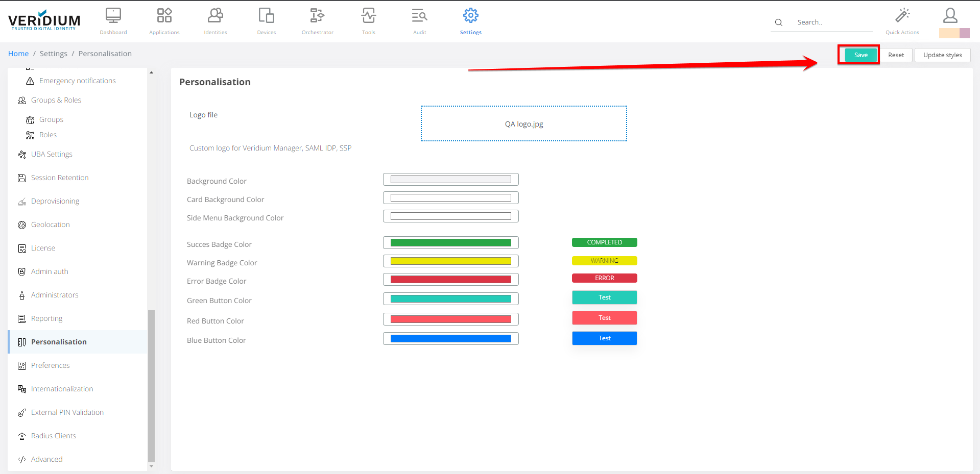The width and height of the screenshot is (980, 474).
Task: Open the Warning Badge Color swatch
Action: (450, 261)
